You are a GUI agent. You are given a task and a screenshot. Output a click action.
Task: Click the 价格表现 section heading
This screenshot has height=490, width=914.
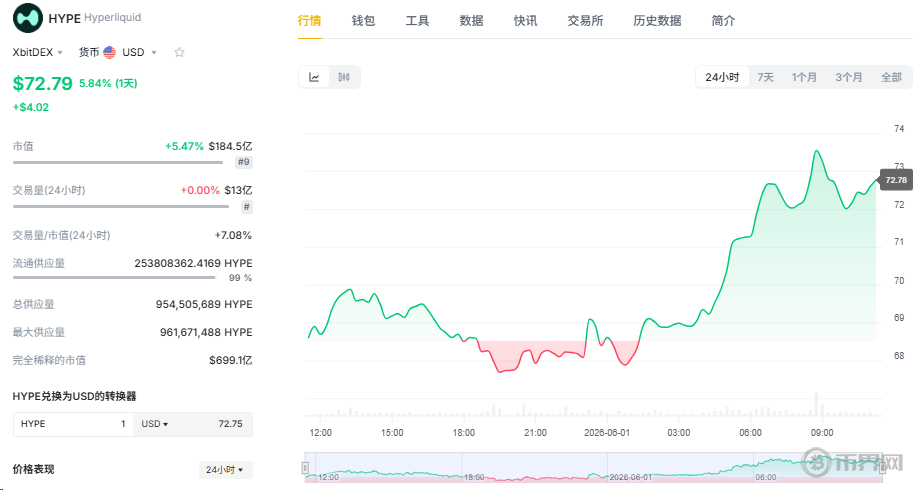click(x=33, y=470)
